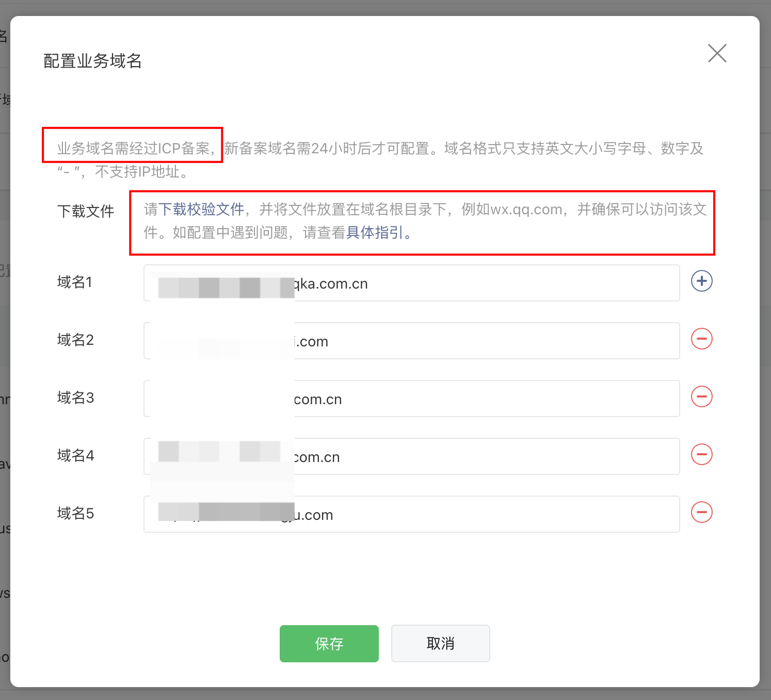Click the minus icon next to 域名4
The width and height of the screenshot is (771, 700).
pyautogui.click(x=701, y=455)
